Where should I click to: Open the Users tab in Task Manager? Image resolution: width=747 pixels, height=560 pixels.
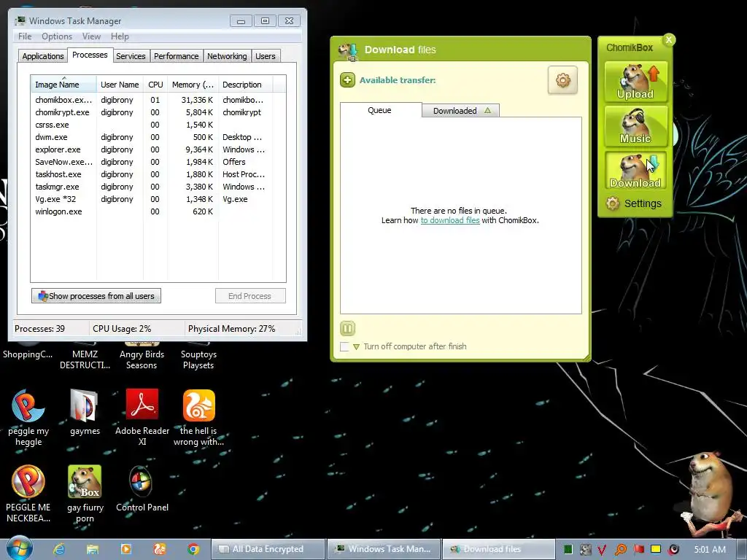coord(266,56)
